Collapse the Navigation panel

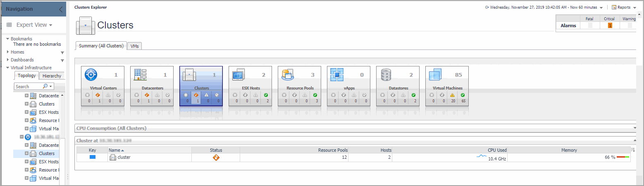61,9
